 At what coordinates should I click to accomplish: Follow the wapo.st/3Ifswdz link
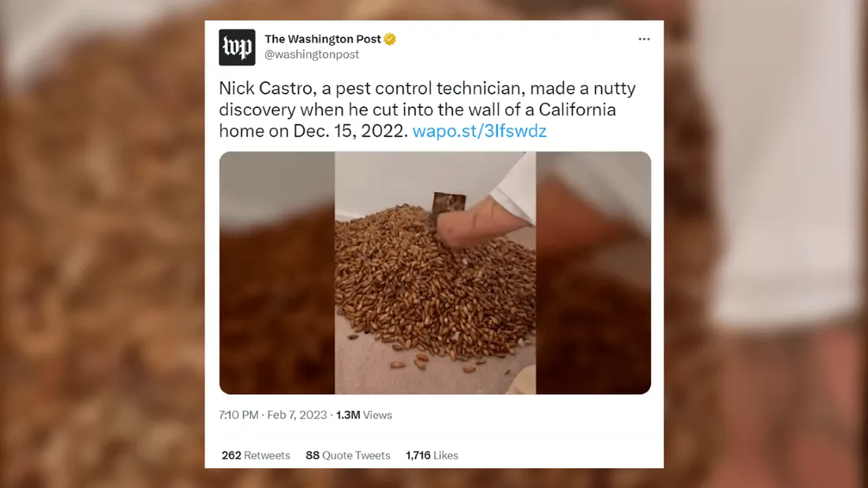480,131
